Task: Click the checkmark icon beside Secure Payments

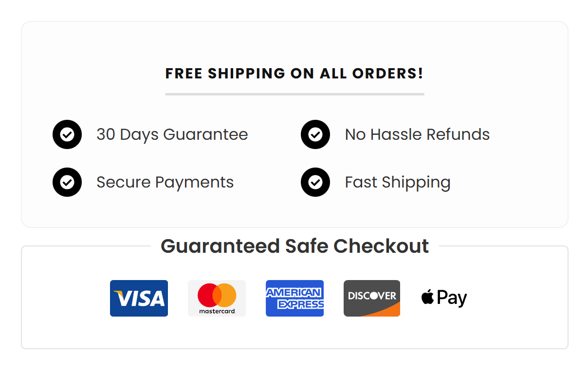Action: tap(67, 182)
